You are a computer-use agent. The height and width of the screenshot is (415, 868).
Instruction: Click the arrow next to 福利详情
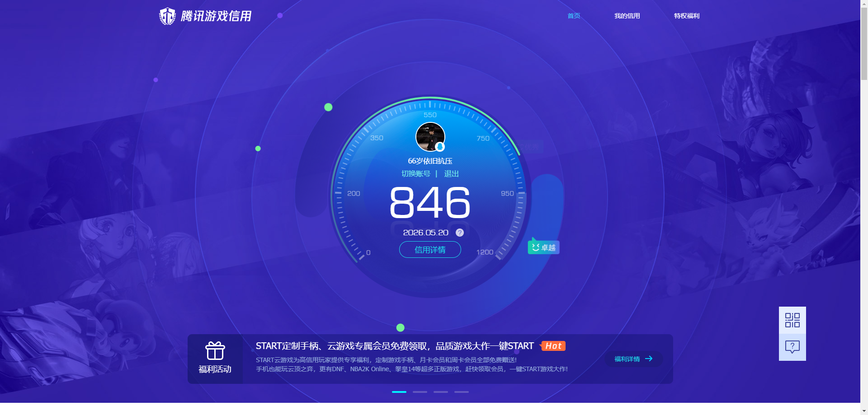649,359
